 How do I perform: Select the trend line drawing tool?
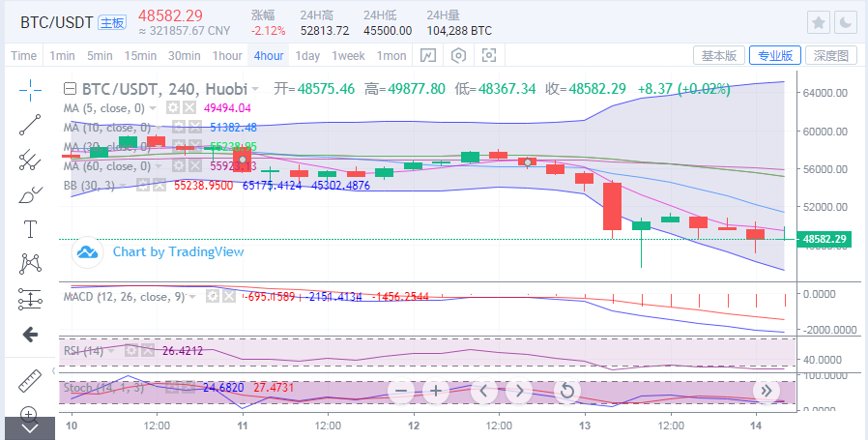point(30,125)
